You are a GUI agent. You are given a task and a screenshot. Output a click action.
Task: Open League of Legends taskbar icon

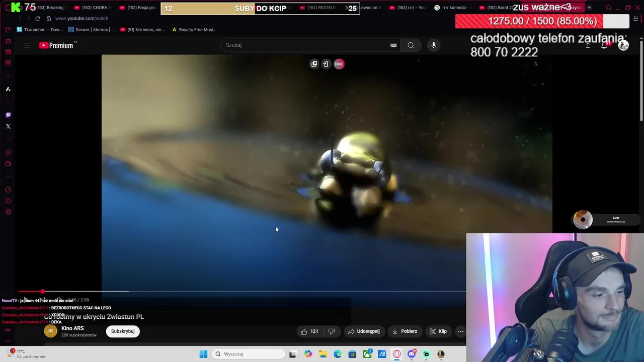pyautogui.click(x=441, y=354)
